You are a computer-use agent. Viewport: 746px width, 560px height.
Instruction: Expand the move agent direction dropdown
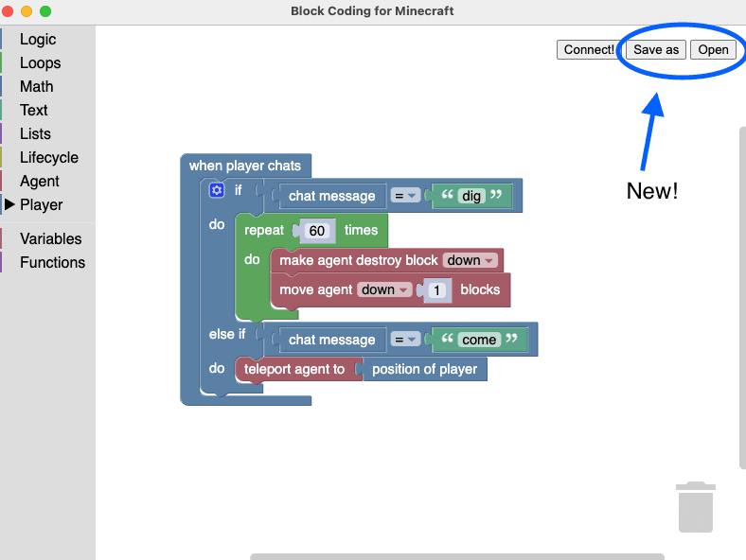(384, 290)
